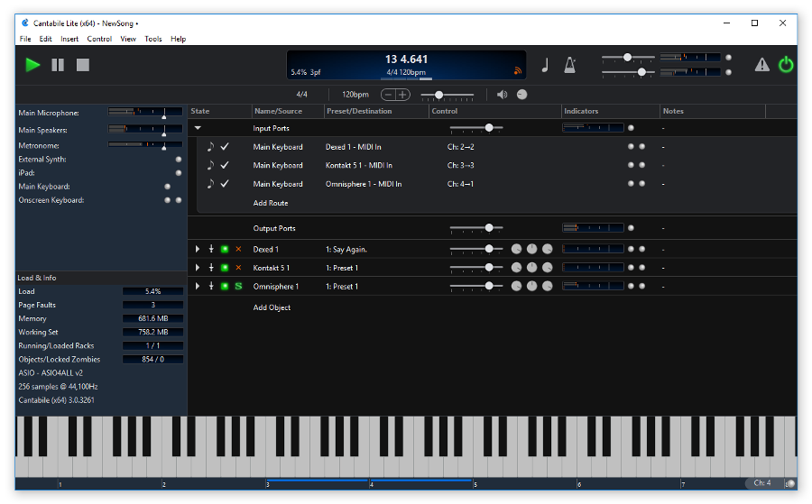Toggle green run state of Dexed 1
The height and width of the screenshot is (504, 812).
point(225,249)
